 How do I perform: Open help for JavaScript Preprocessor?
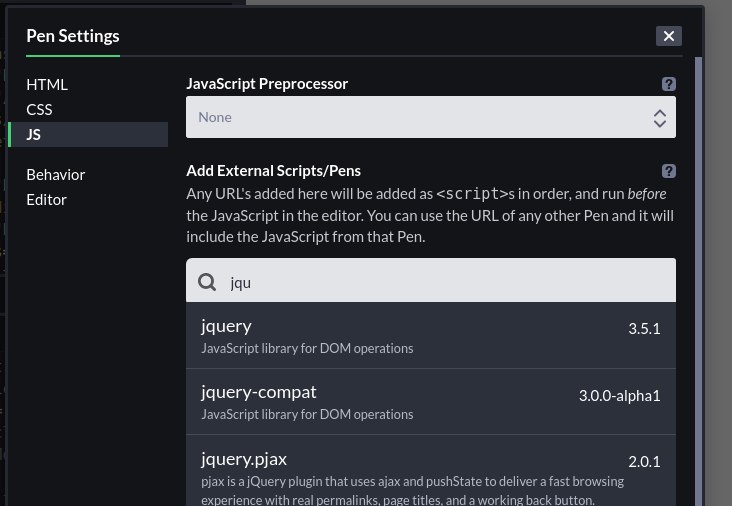coord(669,84)
